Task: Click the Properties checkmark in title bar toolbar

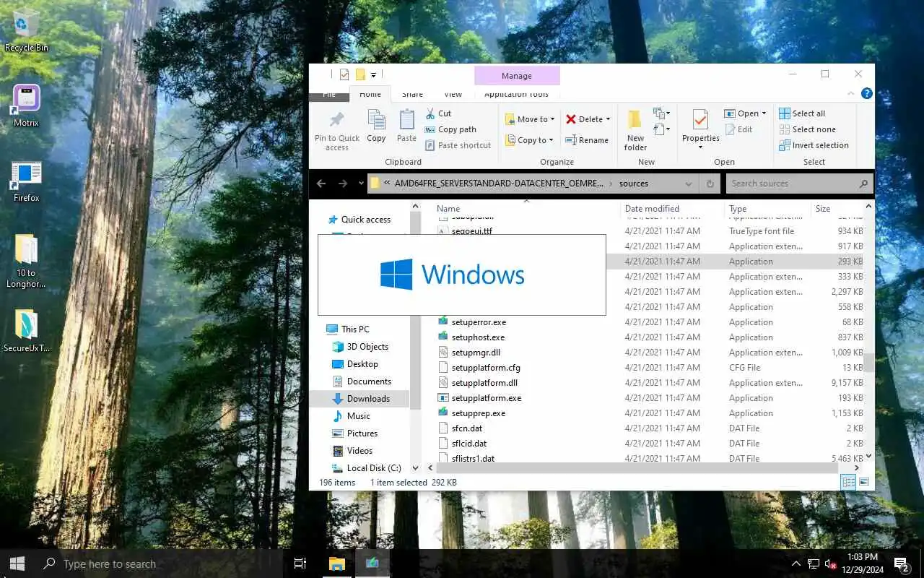Action: coord(344,74)
